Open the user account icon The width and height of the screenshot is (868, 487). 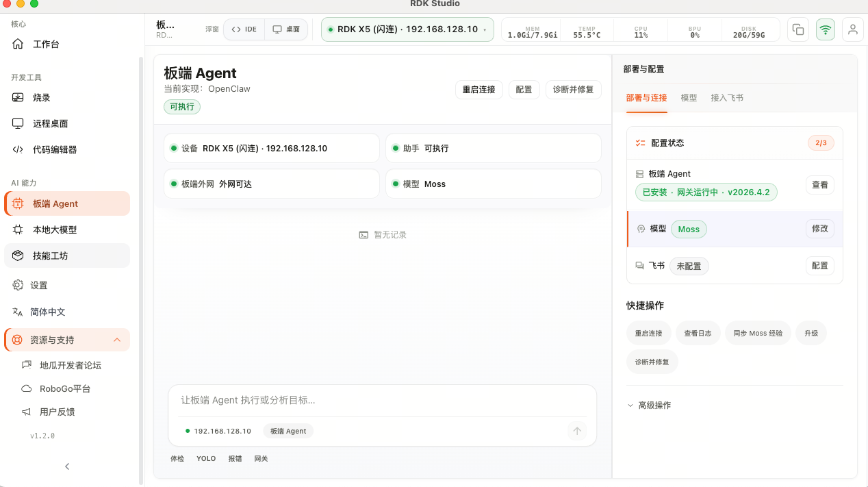click(x=853, y=29)
